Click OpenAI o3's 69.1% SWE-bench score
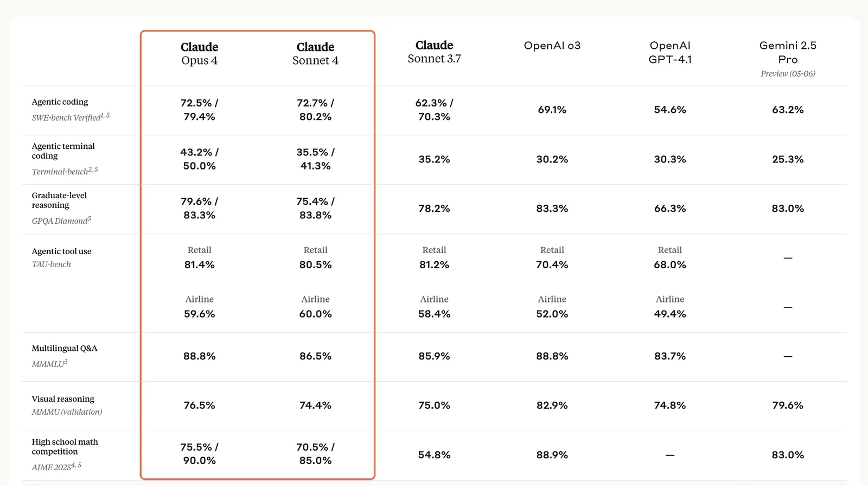Viewport: 868px width, 486px height. (x=552, y=110)
